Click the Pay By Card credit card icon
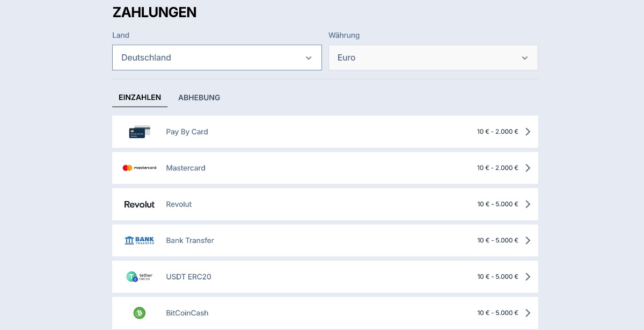644x330 pixels. coord(140,131)
